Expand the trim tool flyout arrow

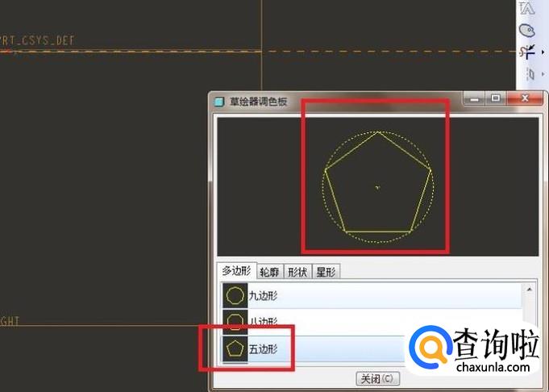coord(543,52)
